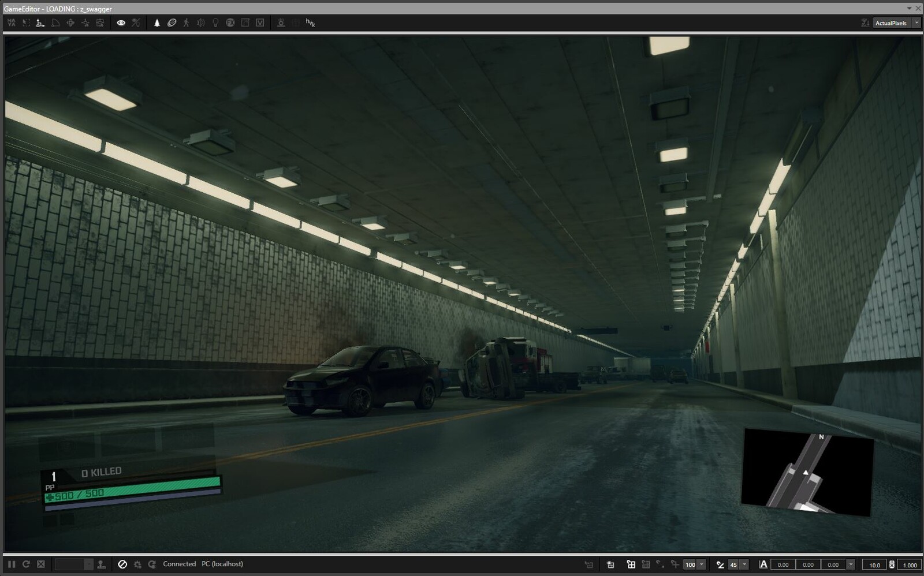Click the grid size value 100
Image resolution: width=924 pixels, height=576 pixels.
[690, 564]
